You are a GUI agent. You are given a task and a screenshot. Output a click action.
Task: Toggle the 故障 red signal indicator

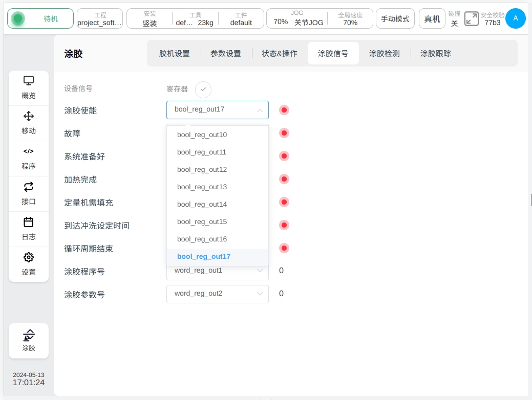(x=284, y=133)
